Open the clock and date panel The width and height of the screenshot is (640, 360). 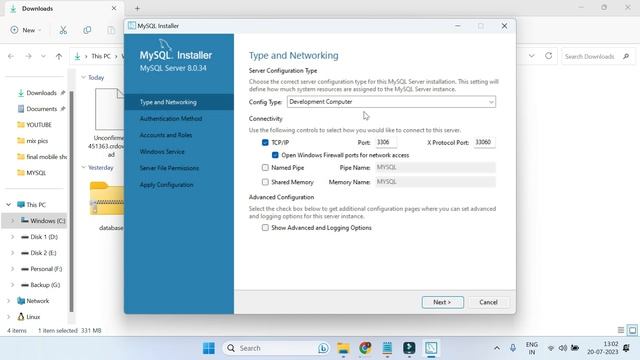(603, 348)
